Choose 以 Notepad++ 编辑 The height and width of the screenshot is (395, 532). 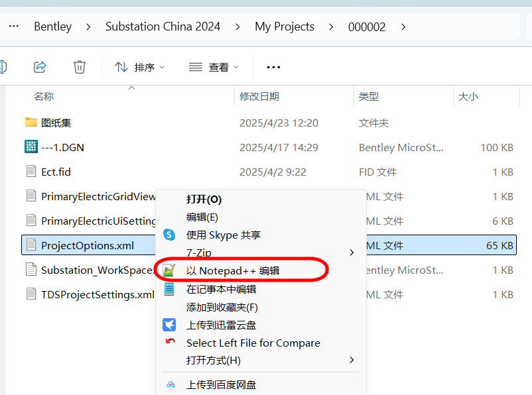233,270
